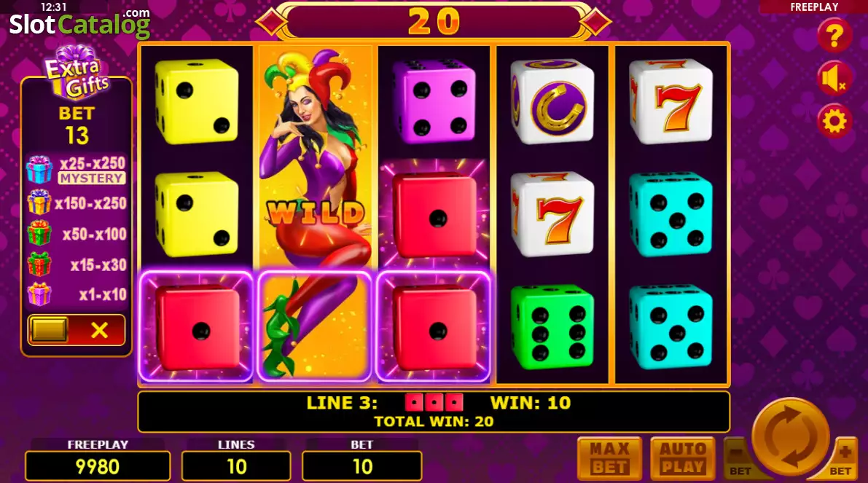Unmute sound with the speaker icon
868x483 pixels.
pos(834,78)
